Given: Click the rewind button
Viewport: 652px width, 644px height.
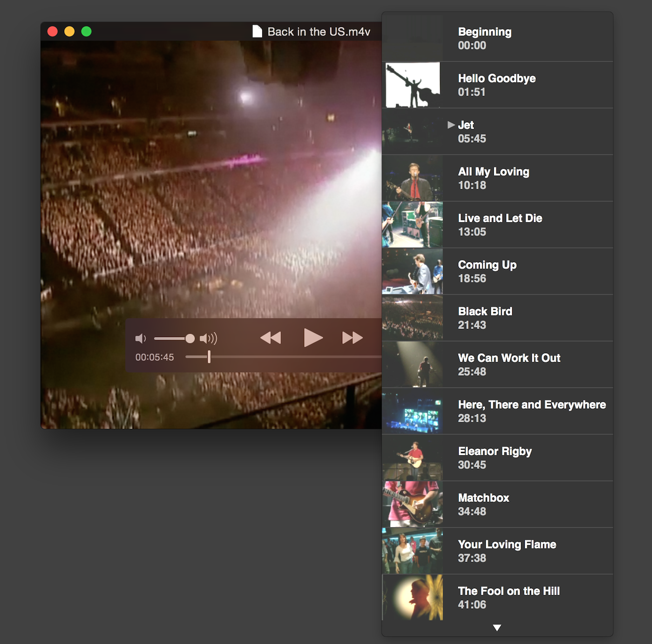Looking at the screenshot, I should coord(271,337).
